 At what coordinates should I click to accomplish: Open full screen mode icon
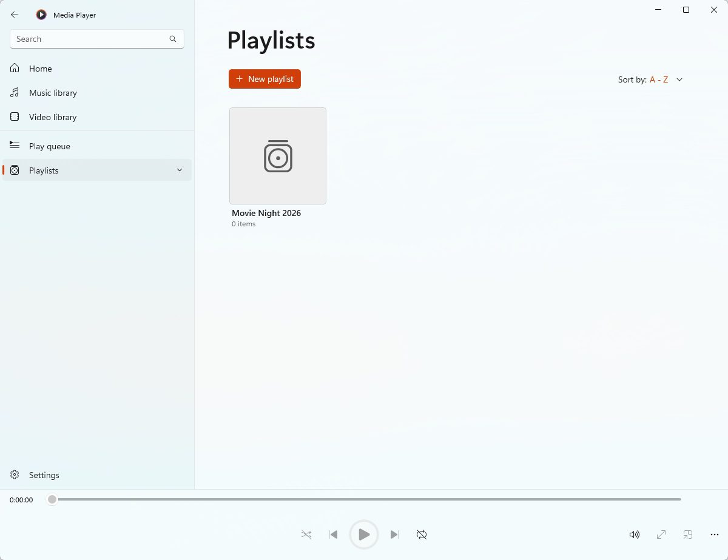click(661, 535)
